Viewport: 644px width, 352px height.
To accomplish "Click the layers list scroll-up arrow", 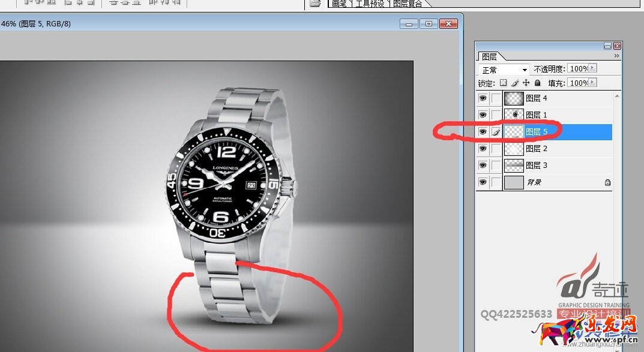I will point(617,96).
